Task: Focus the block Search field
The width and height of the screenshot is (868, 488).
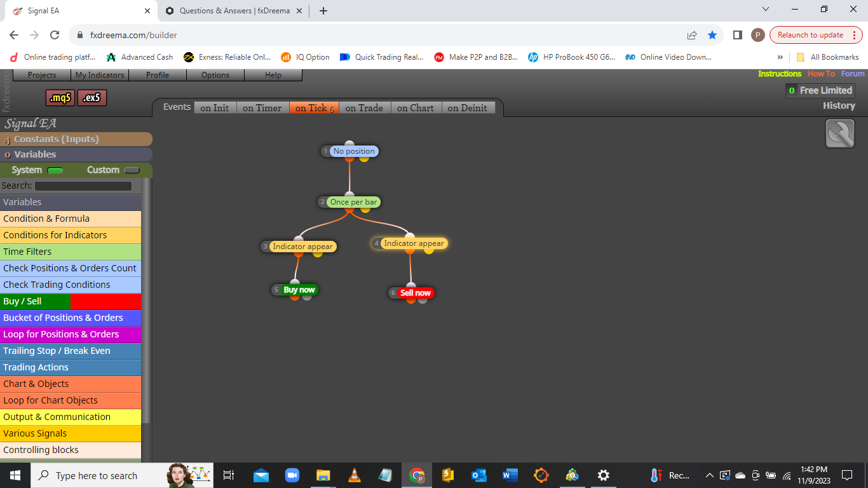Action: click(x=83, y=186)
